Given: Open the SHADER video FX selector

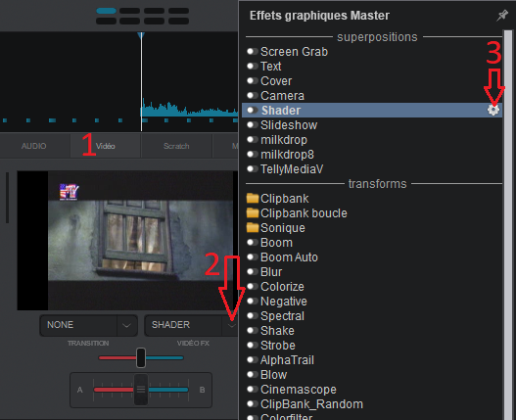Looking at the screenshot, I should (191, 326).
